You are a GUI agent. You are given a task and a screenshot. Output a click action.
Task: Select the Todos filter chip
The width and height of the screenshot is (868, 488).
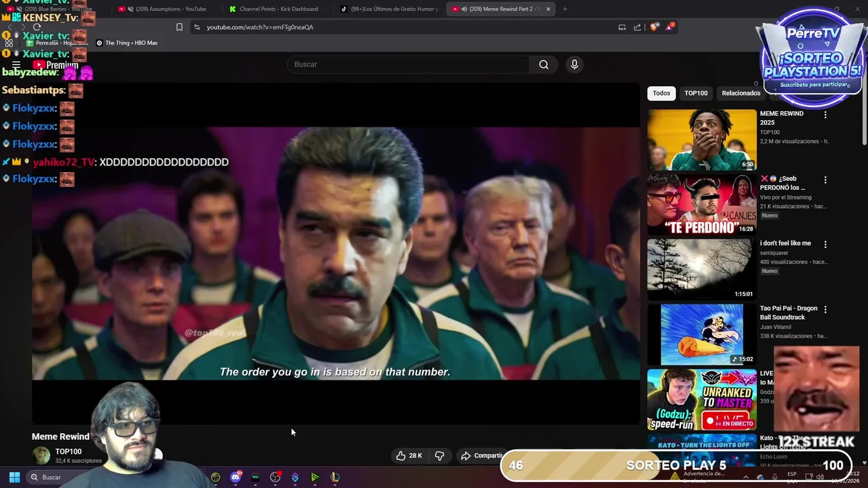coord(661,94)
